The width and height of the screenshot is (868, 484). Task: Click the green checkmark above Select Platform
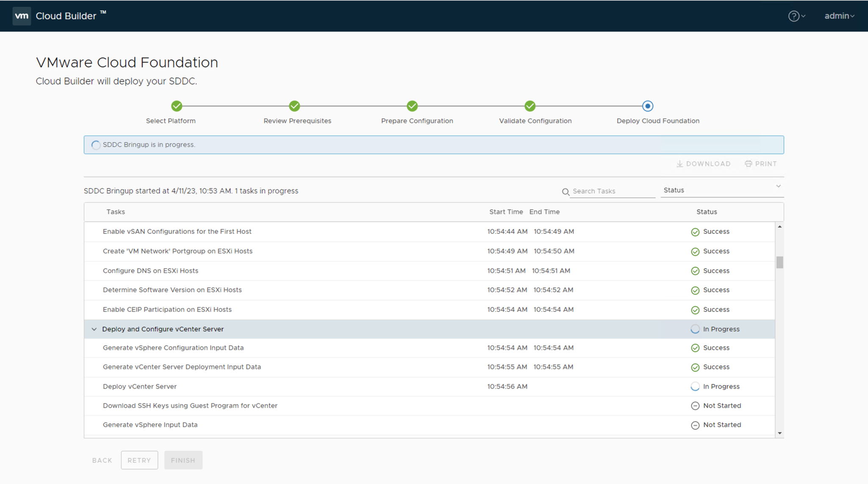pyautogui.click(x=177, y=106)
